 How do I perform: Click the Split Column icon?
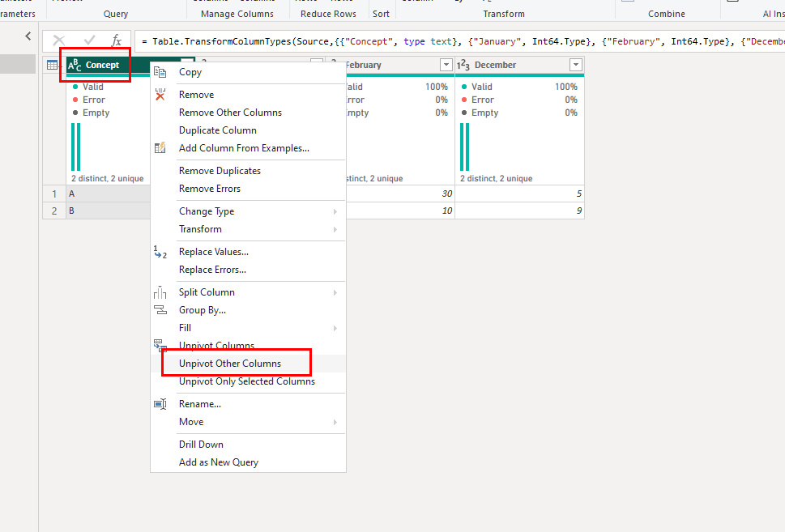click(x=160, y=292)
